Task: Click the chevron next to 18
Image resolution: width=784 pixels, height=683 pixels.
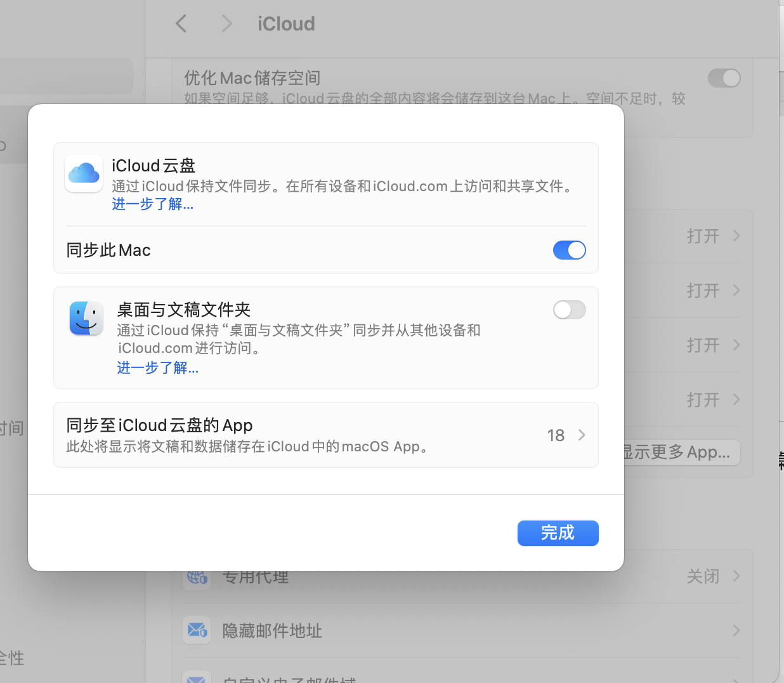Action: coord(582,435)
